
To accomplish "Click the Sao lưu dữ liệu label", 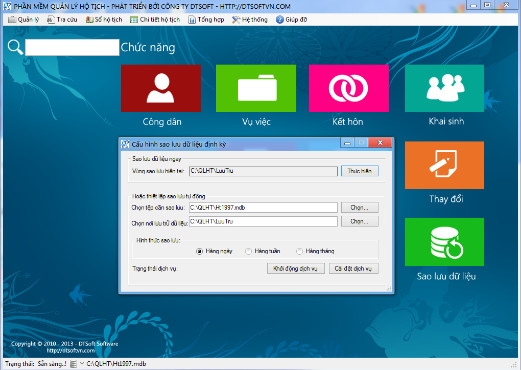I will tap(446, 276).
